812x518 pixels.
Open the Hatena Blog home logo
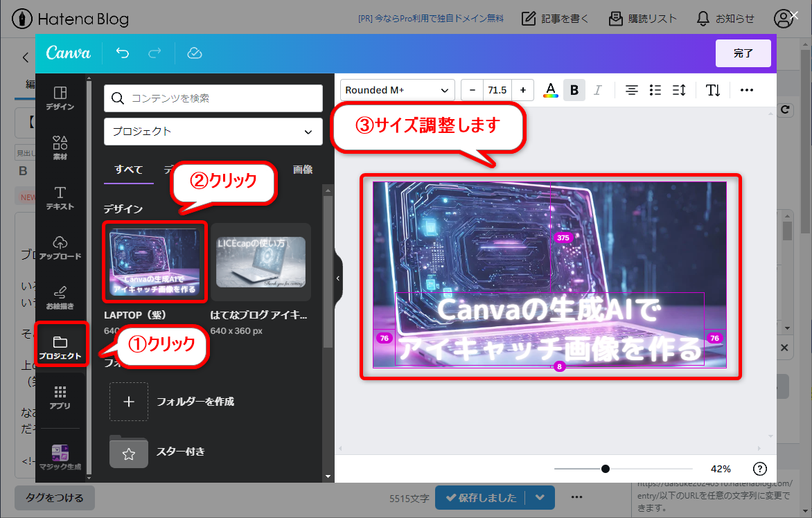click(x=71, y=19)
